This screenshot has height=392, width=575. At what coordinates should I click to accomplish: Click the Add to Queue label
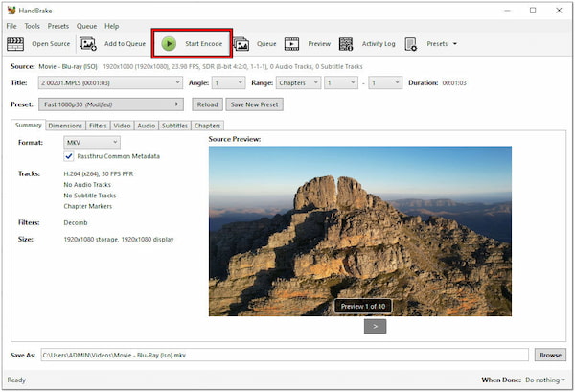coord(125,44)
